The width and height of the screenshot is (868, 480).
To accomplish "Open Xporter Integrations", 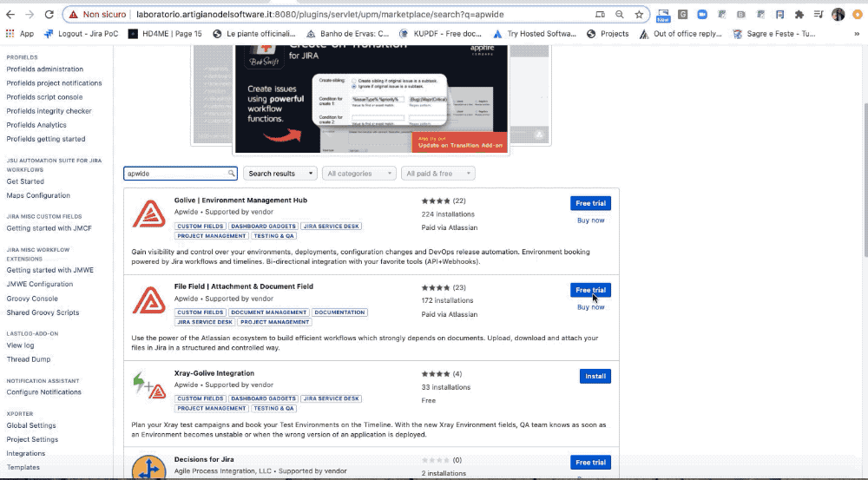I will [26, 453].
